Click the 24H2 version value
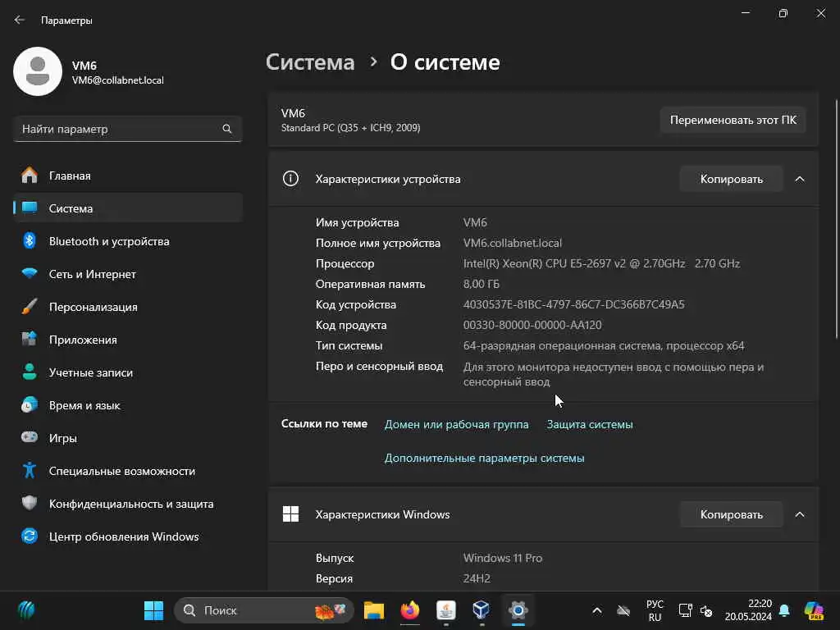Image resolution: width=840 pixels, height=630 pixels. click(477, 578)
